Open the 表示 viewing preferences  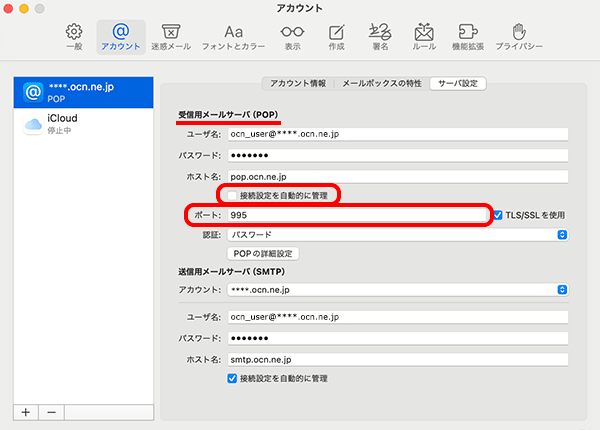[x=292, y=37]
